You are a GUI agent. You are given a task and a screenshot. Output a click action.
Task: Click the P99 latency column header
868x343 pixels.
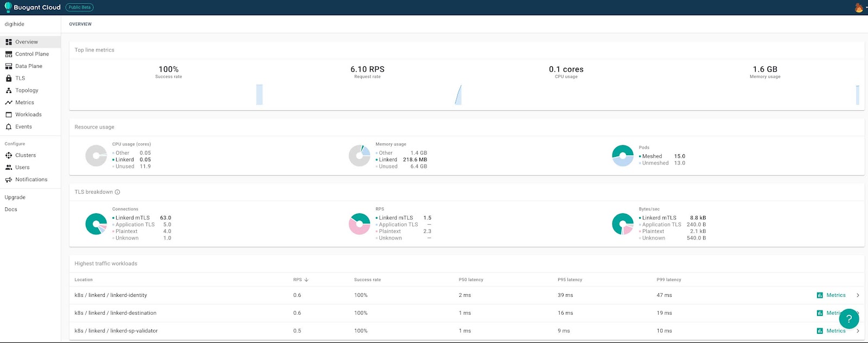tap(669, 280)
